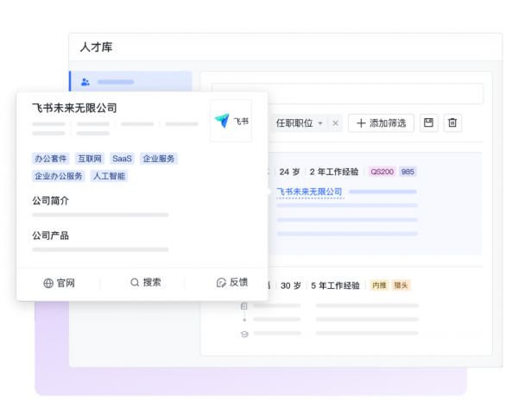Screen dimensions: 518x420
Task: Click 搜索 with the magnifier icon
Action: [x=145, y=282]
